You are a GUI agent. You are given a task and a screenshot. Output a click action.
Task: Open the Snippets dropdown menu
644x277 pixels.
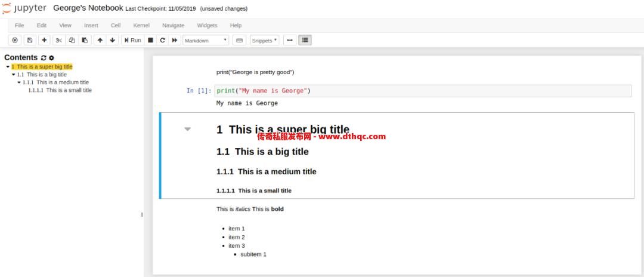265,40
